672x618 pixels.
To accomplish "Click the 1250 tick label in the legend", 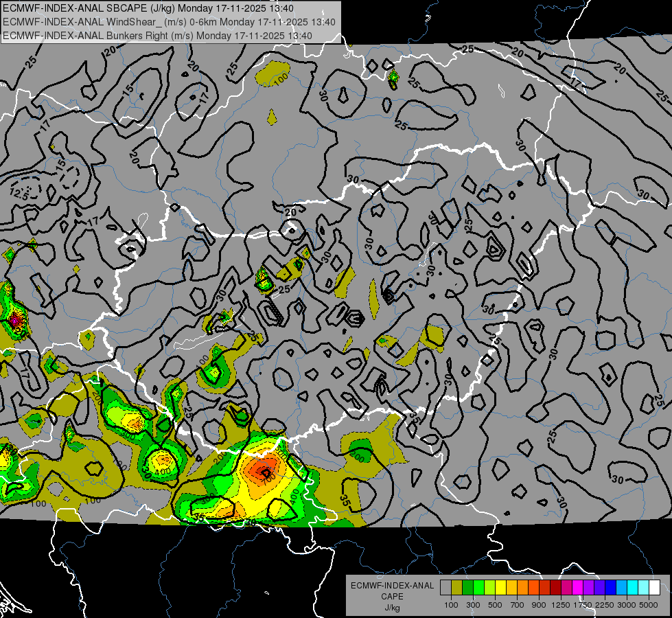I will click(x=561, y=605).
